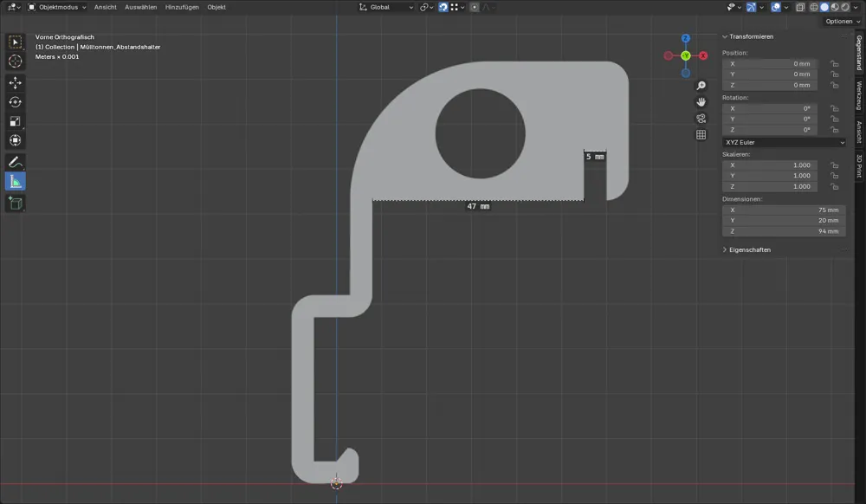
Task: Open the Auswählen menu
Action: point(141,7)
